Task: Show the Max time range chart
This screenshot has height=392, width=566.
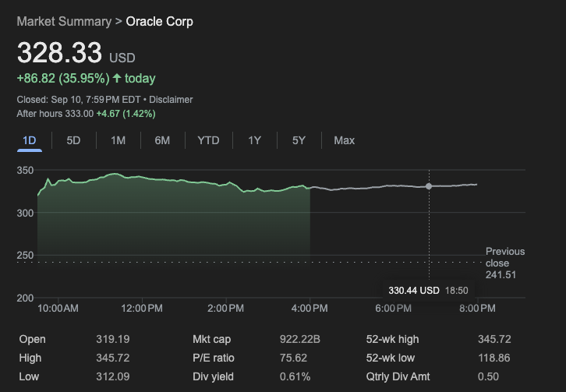Action: 344,140
